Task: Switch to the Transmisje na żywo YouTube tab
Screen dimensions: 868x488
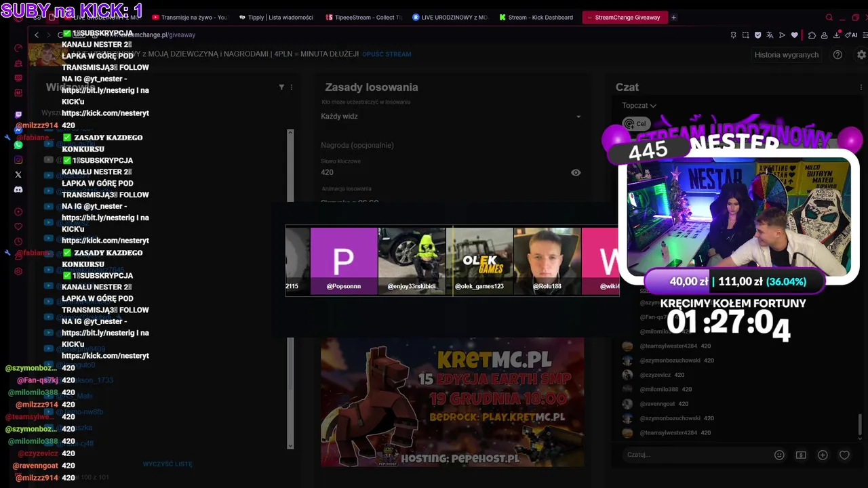Action: pos(191,18)
